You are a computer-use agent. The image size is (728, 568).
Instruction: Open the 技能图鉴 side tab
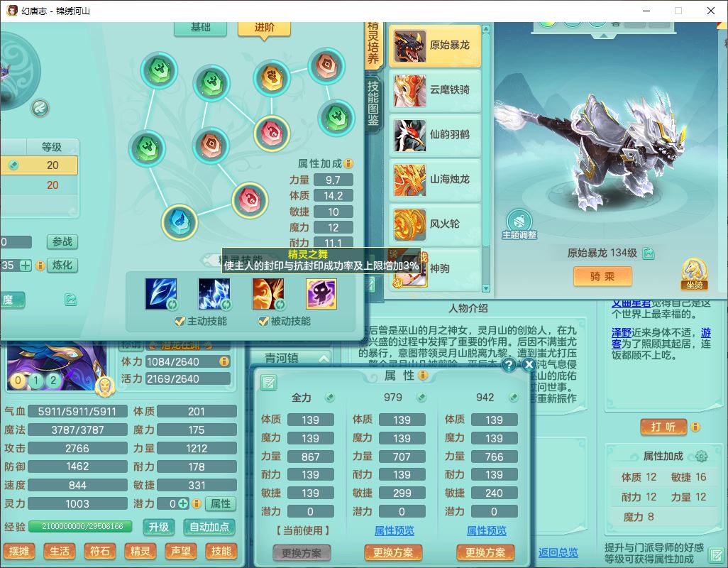(x=373, y=102)
